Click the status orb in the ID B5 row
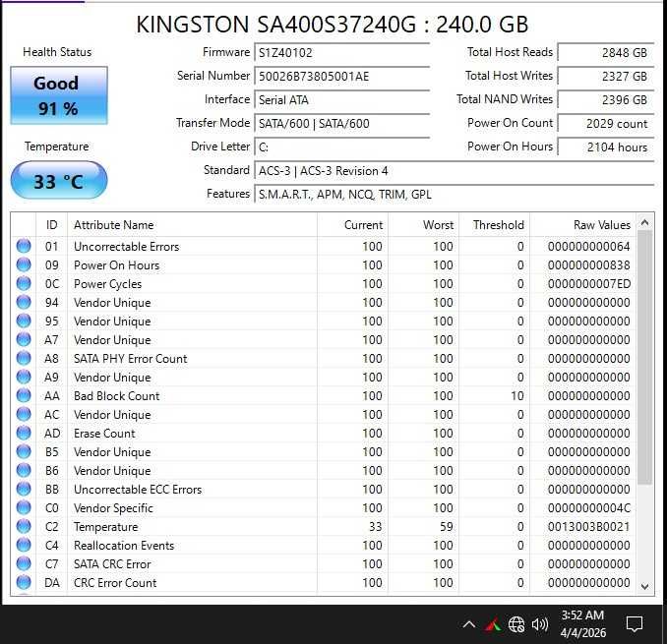Viewport: 667px width, 644px height. 24,452
